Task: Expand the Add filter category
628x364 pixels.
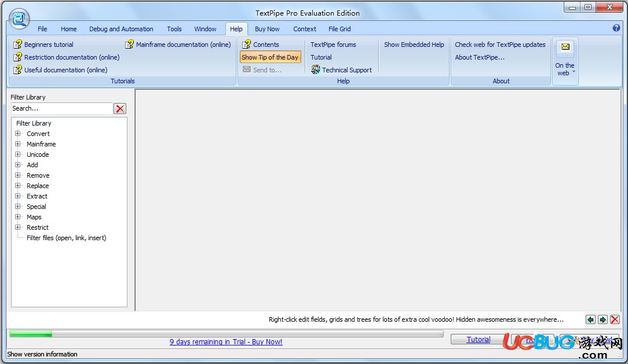Action: click(17, 165)
